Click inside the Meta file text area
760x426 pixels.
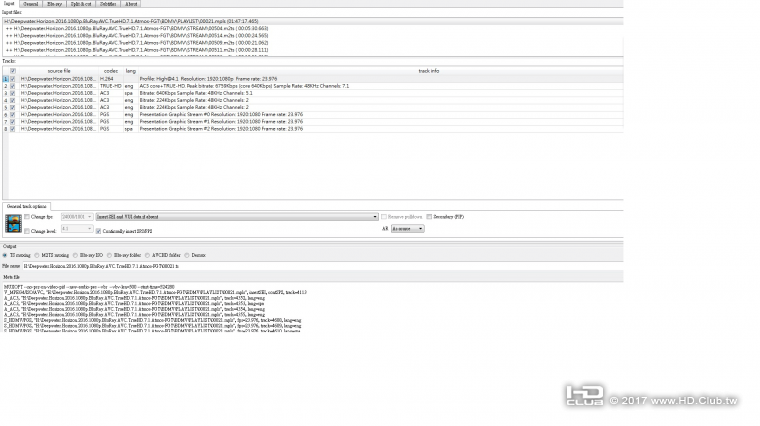(313, 307)
